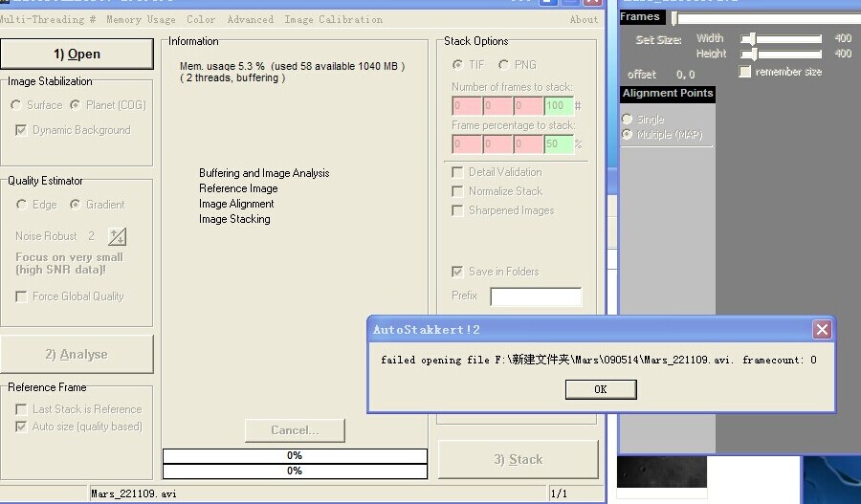Click the 1) Open button

(77, 54)
